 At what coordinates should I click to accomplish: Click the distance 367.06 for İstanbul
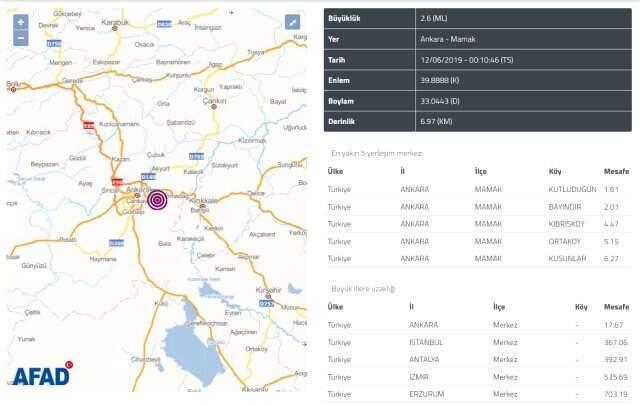pos(616,342)
